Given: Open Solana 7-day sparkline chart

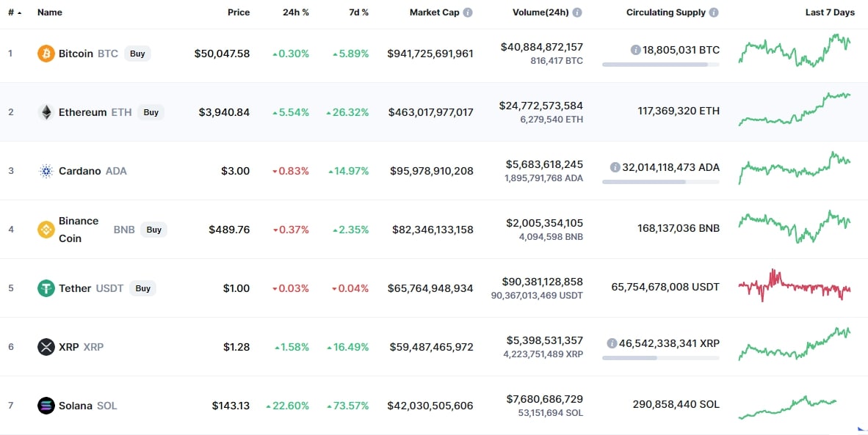Looking at the screenshot, I should coord(788,408).
